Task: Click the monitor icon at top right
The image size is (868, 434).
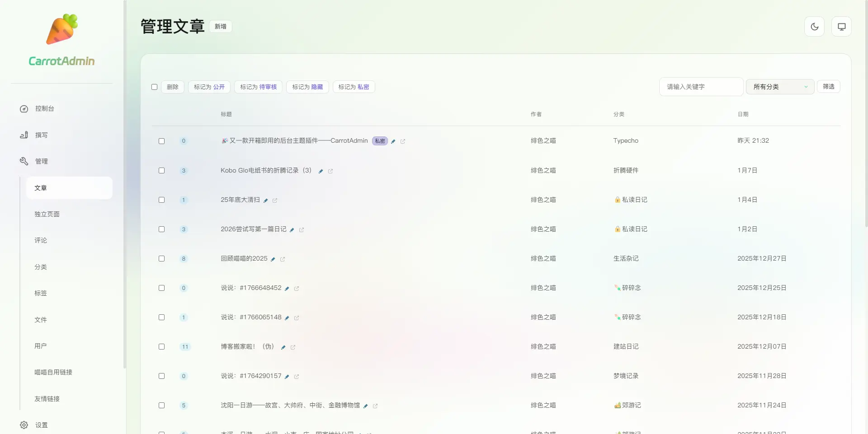Action: (x=841, y=27)
